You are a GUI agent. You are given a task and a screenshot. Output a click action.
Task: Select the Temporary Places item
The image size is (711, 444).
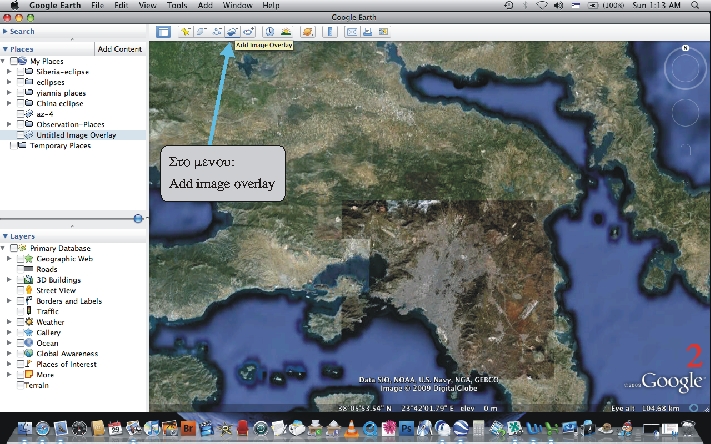click(x=60, y=146)
